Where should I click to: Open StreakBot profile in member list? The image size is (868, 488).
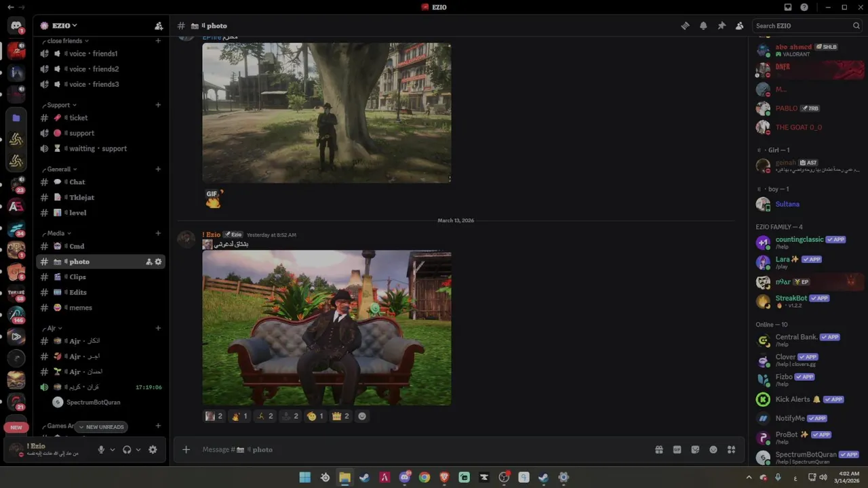(x=810, y=301)
